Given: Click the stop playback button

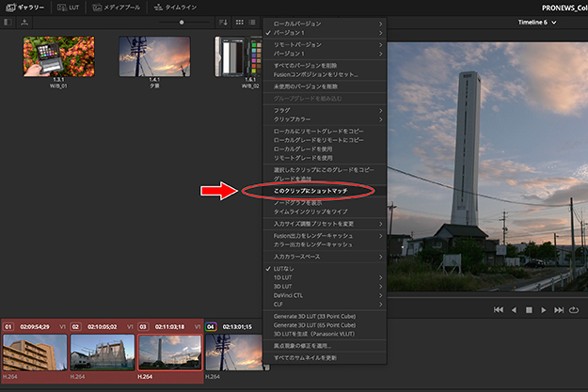Looking at the screenshot, I should pos(529,309).
